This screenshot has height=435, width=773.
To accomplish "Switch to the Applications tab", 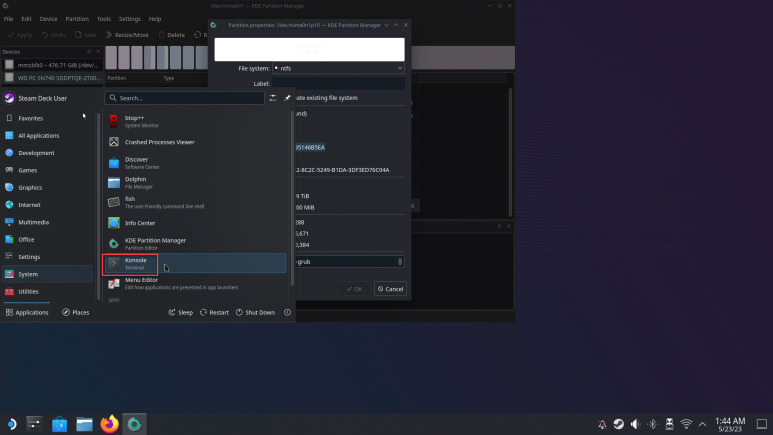I will [x=27, y=312].
